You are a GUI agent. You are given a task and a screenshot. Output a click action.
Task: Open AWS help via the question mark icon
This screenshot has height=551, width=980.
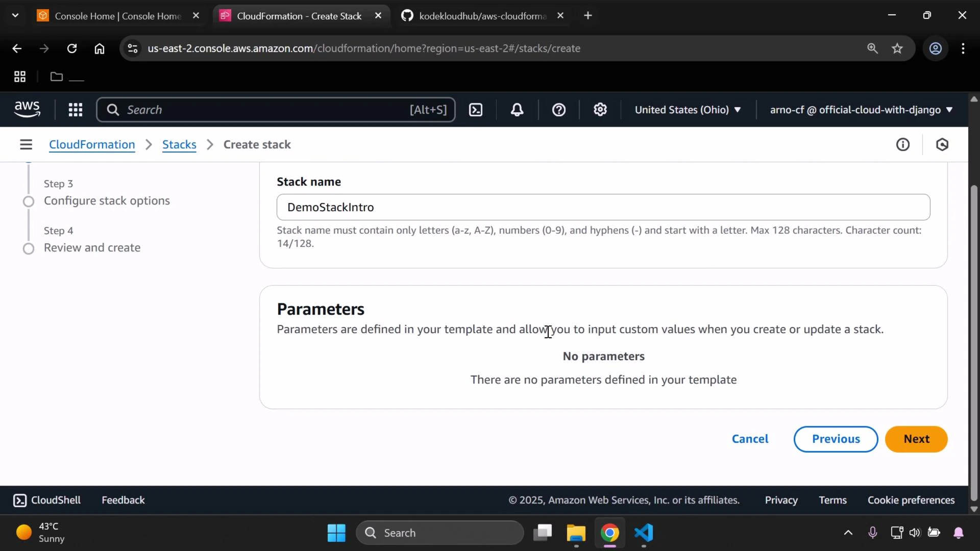point(559,109)
